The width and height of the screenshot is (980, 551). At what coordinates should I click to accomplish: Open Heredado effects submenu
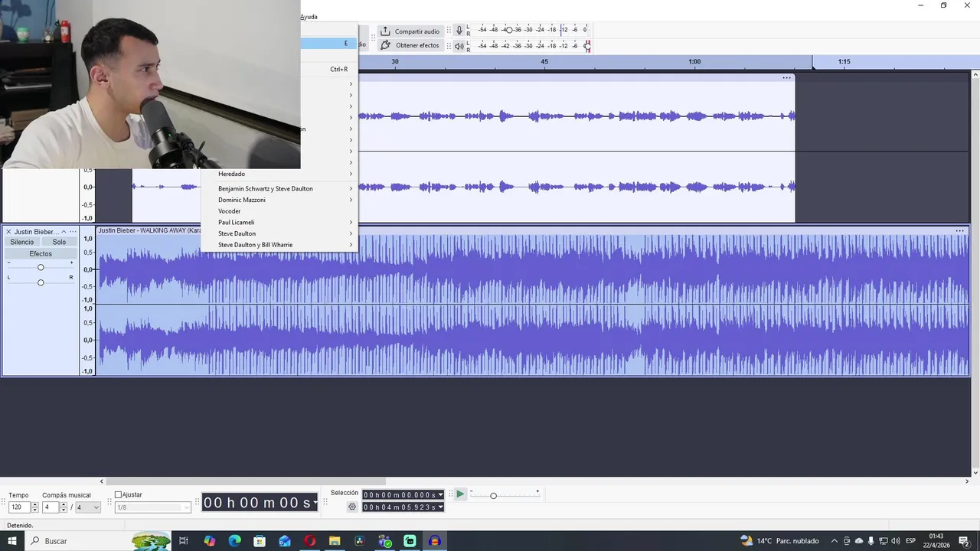pos(279,174)
